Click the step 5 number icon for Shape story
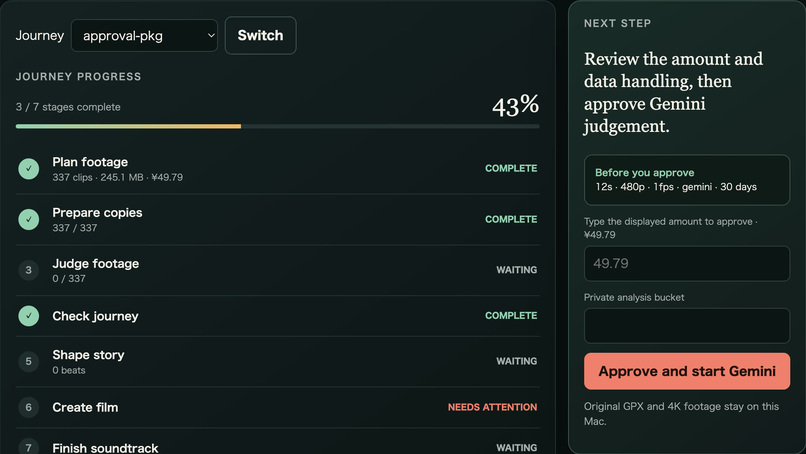This screenshot has height=454, width=806. 29,361
